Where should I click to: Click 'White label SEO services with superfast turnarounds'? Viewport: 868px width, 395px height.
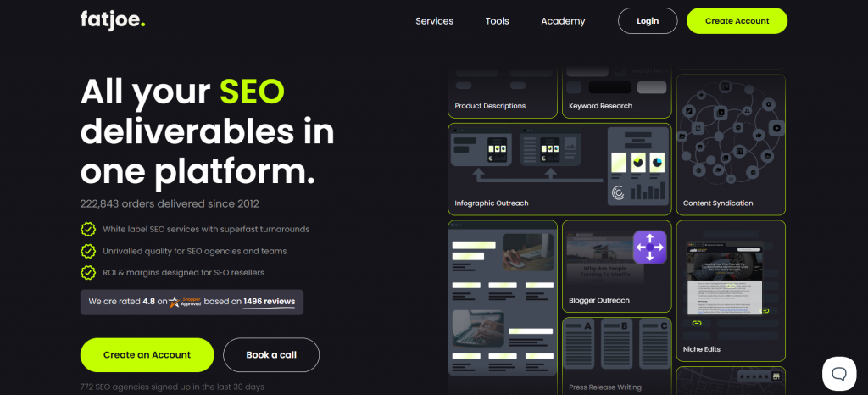tap(206, 229)
